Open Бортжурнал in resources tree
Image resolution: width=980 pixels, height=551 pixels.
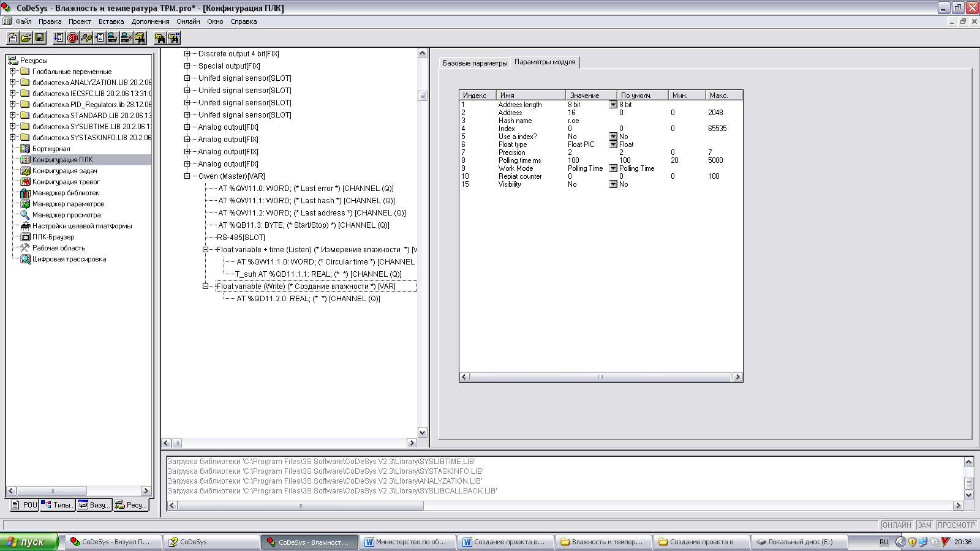pos(51,149)
